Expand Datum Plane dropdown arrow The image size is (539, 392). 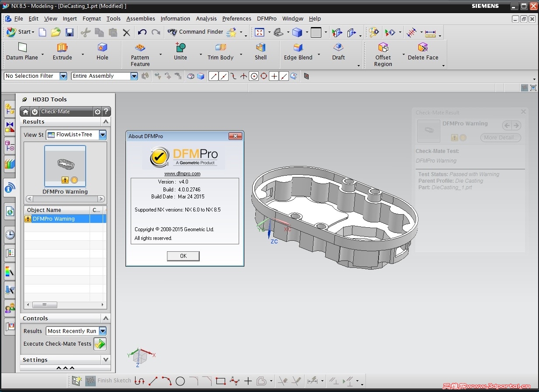(42, 55)
